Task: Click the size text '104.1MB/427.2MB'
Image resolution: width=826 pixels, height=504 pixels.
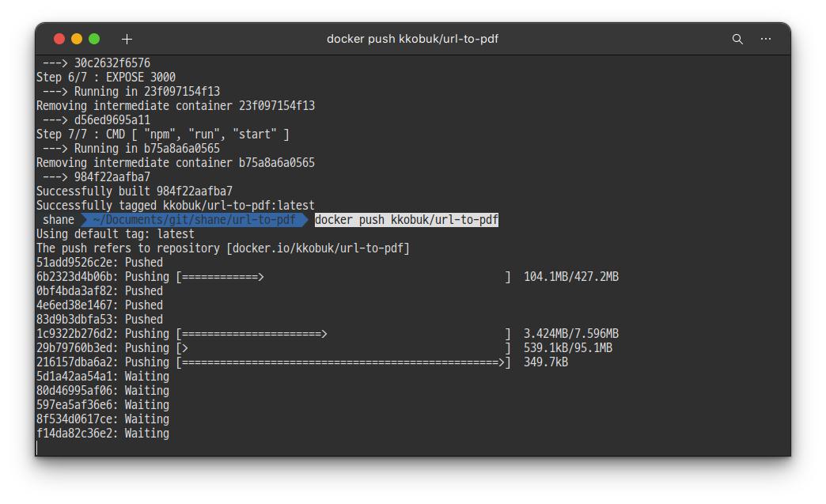Action: (x=571, y=276)
